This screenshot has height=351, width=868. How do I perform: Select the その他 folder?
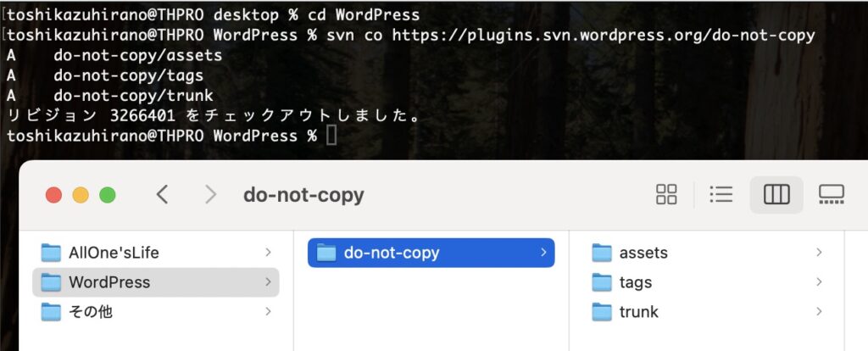[x=156, y=312]
